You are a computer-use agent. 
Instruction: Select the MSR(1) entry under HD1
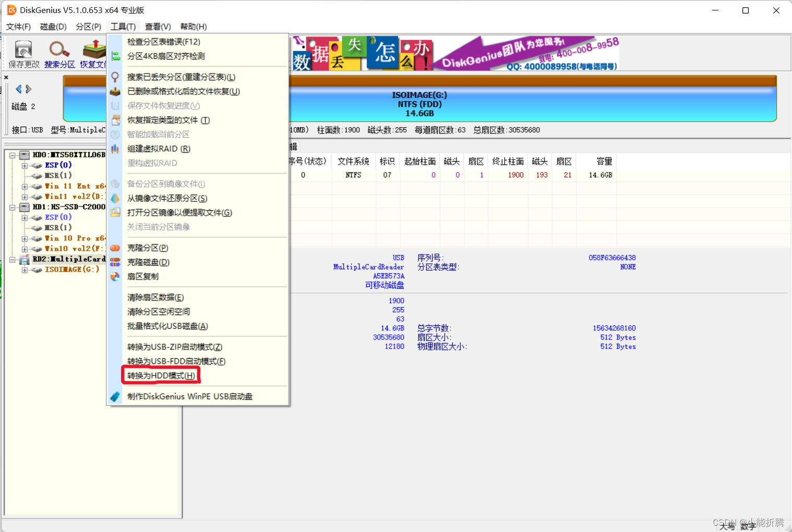point(58,228)
